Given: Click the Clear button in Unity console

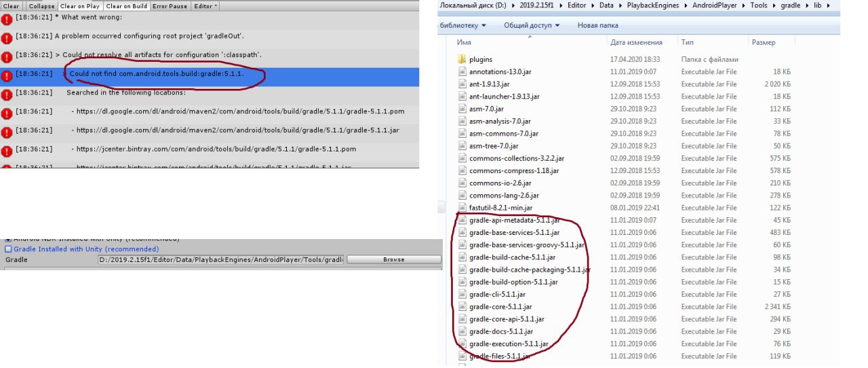Looking at the screenshot, I should [x=12, y=6].
